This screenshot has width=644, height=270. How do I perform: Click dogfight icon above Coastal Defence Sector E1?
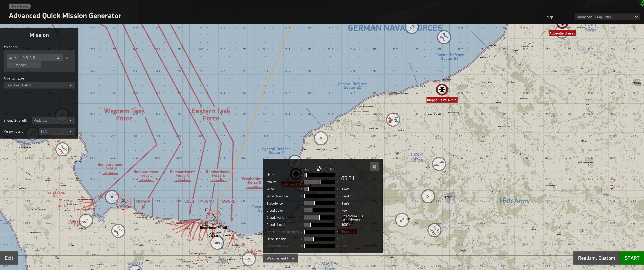pyautogui.click(x=444, y=37)
